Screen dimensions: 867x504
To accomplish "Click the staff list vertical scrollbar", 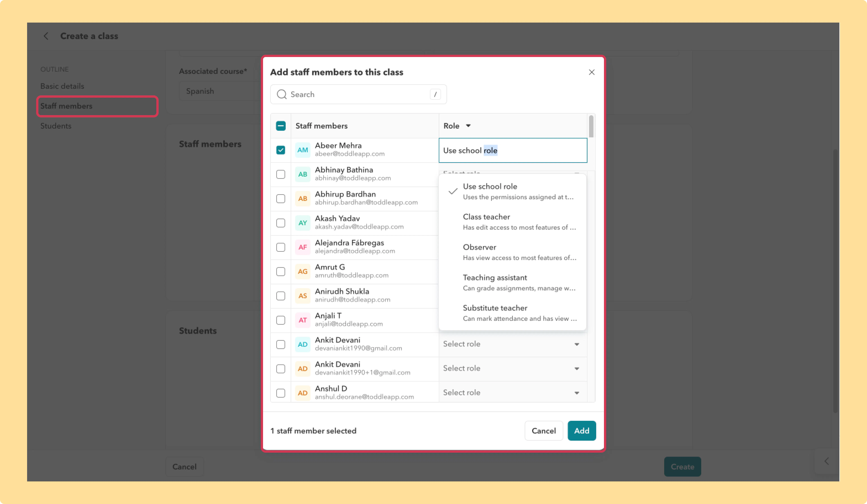I will 591,126.
